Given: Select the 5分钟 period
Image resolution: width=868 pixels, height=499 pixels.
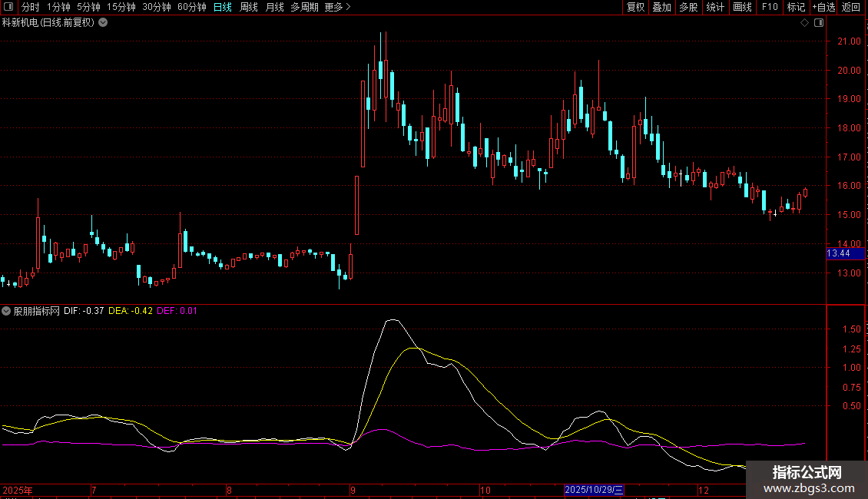Looking at the screenshot, I should point(88,7).
